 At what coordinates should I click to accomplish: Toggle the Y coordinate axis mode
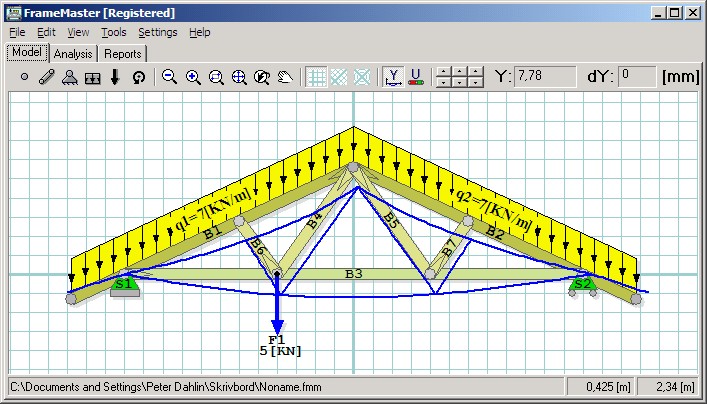392,77
